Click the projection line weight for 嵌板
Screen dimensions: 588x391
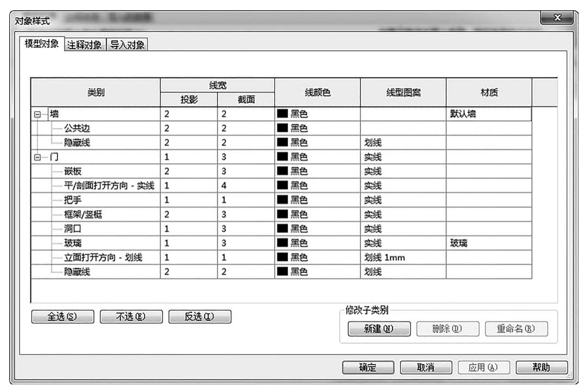coord(188,171)
